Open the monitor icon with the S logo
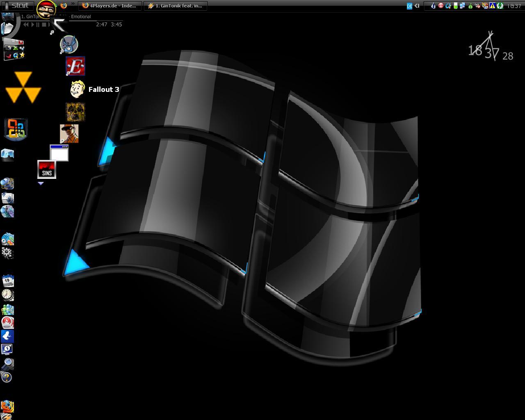 click(7, 349)
